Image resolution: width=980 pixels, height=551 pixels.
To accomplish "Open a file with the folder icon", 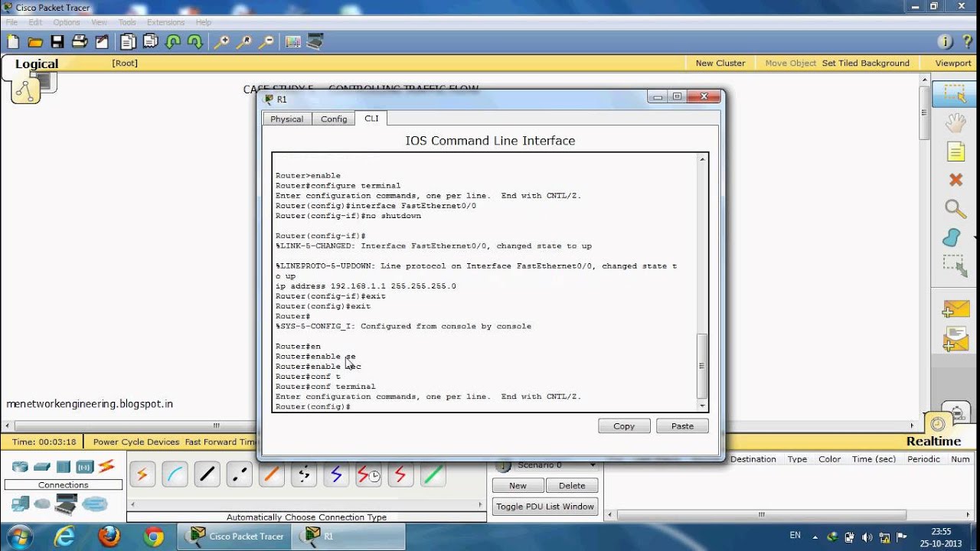I will tap(35, 42).
